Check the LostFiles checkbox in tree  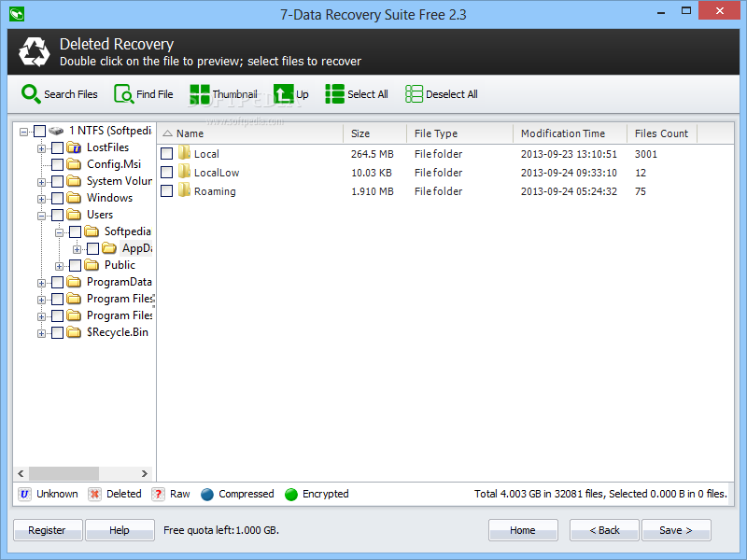57,147
